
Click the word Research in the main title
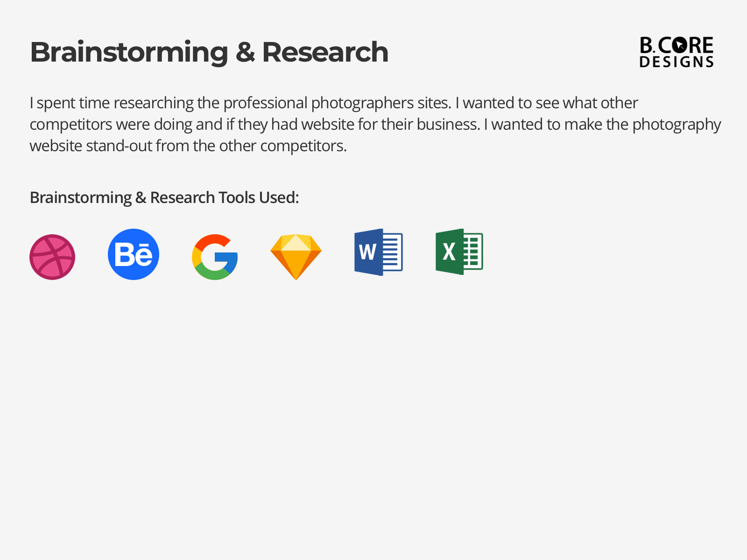tap(325, 52)
